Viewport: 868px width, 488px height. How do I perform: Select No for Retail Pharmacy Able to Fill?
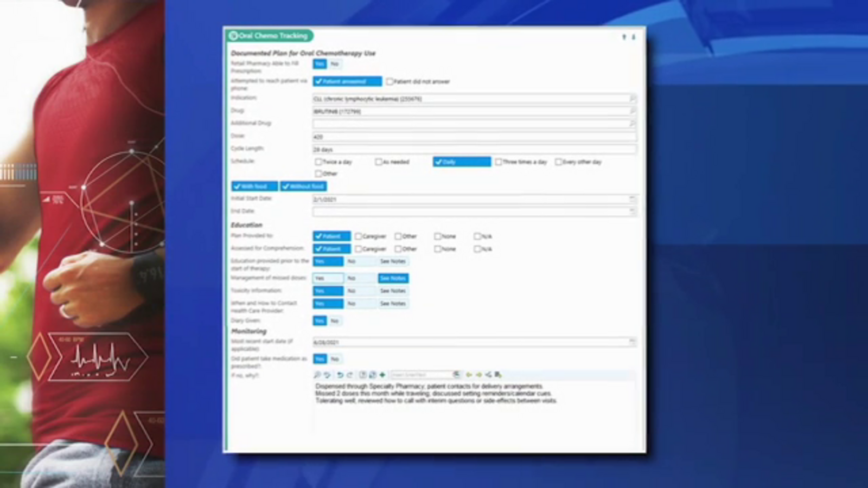click(335, 64)
